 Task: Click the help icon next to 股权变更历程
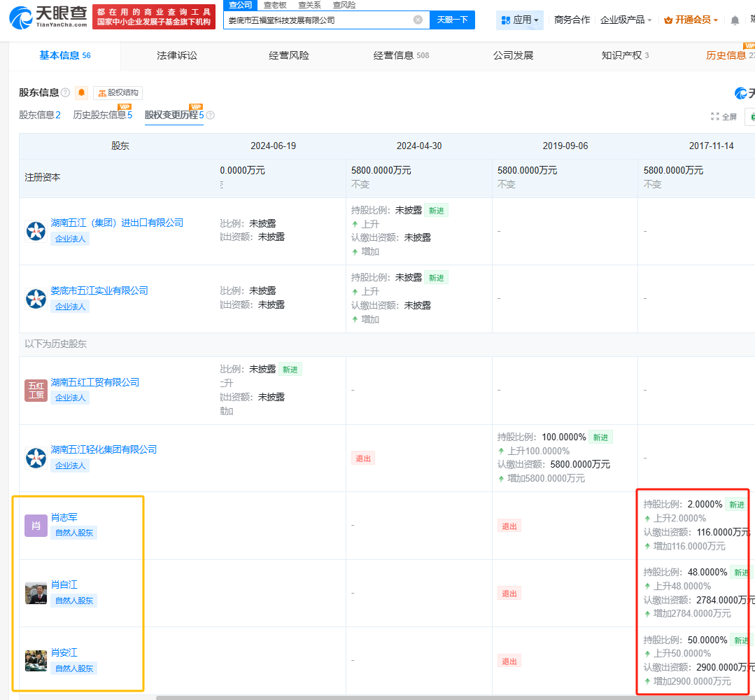point(211,115)
